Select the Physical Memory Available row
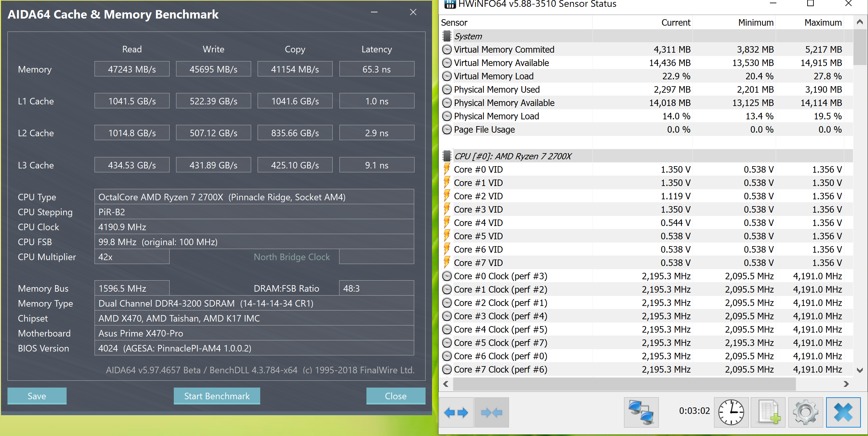The width and height of the screenshot is (868, 436). click(x=646, y=103)
